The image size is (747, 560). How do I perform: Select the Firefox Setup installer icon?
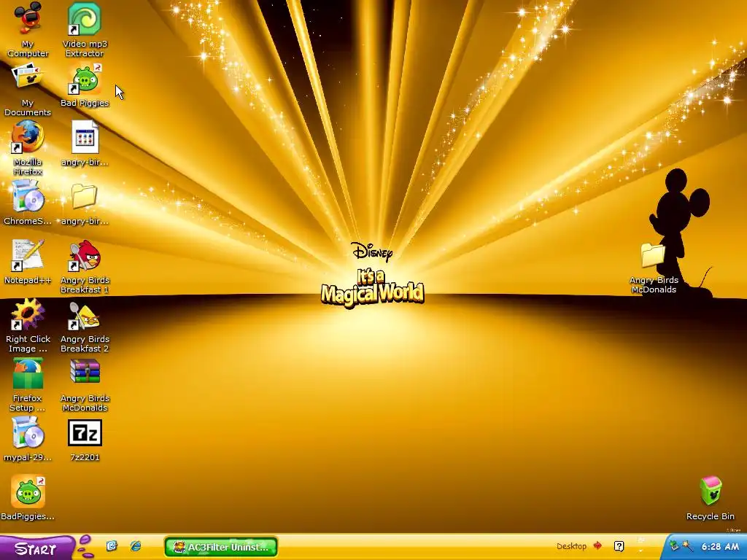[x=28, y=373]
